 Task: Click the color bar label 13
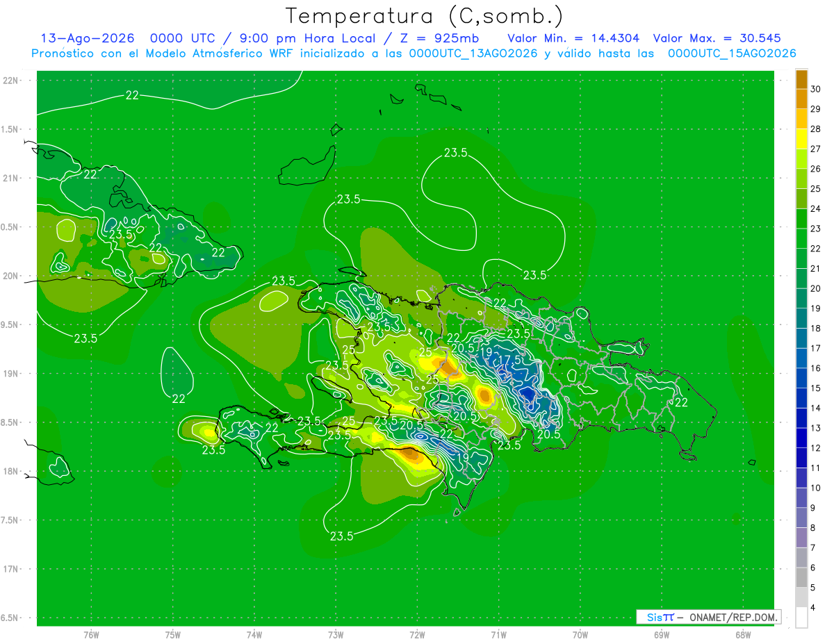pos(817,429)
